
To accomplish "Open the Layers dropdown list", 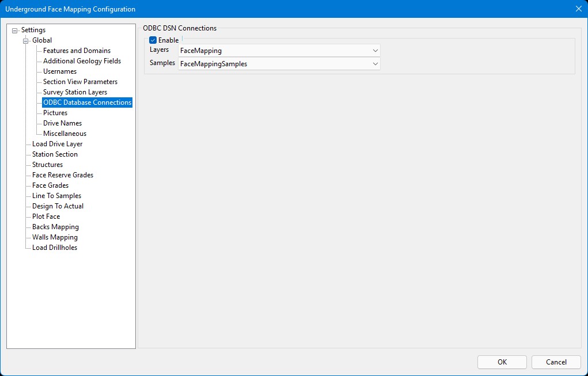I will (375, 51).
